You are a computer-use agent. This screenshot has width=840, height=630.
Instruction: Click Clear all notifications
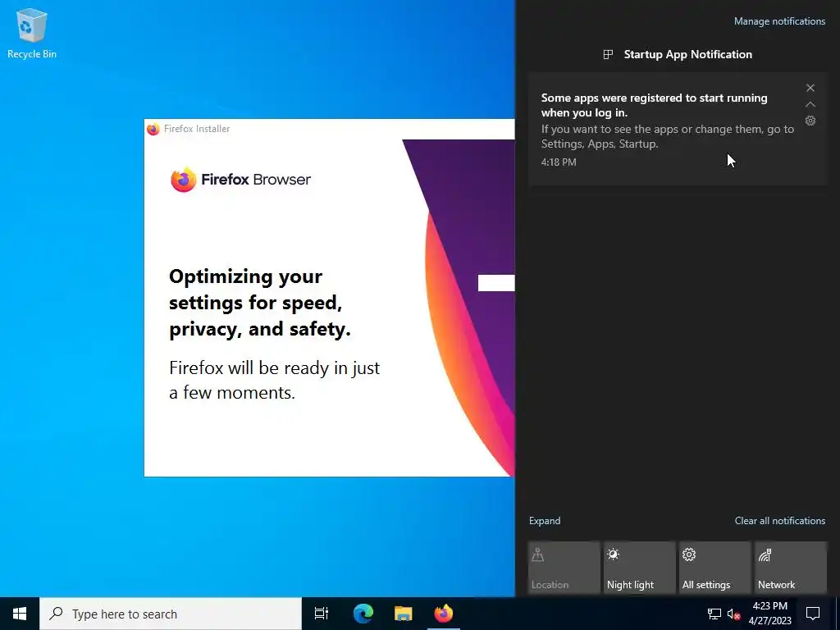click(x=780, y=521)
